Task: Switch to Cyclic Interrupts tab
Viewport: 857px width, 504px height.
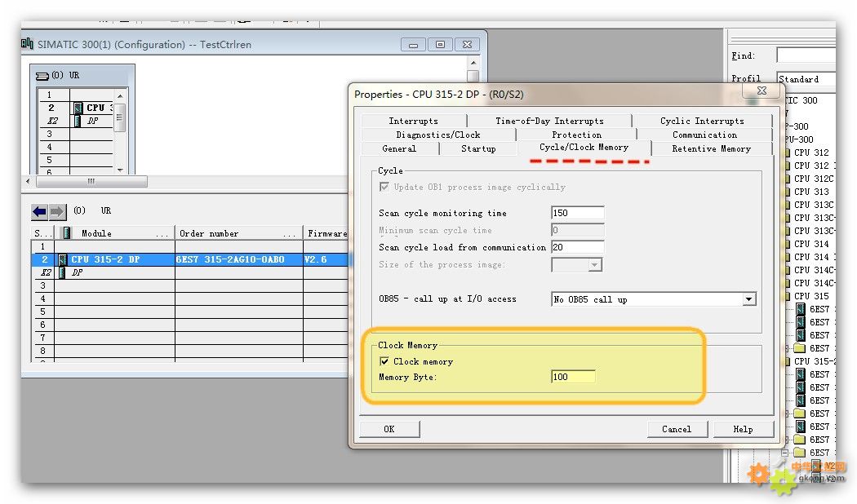Action: click(702, 121)
